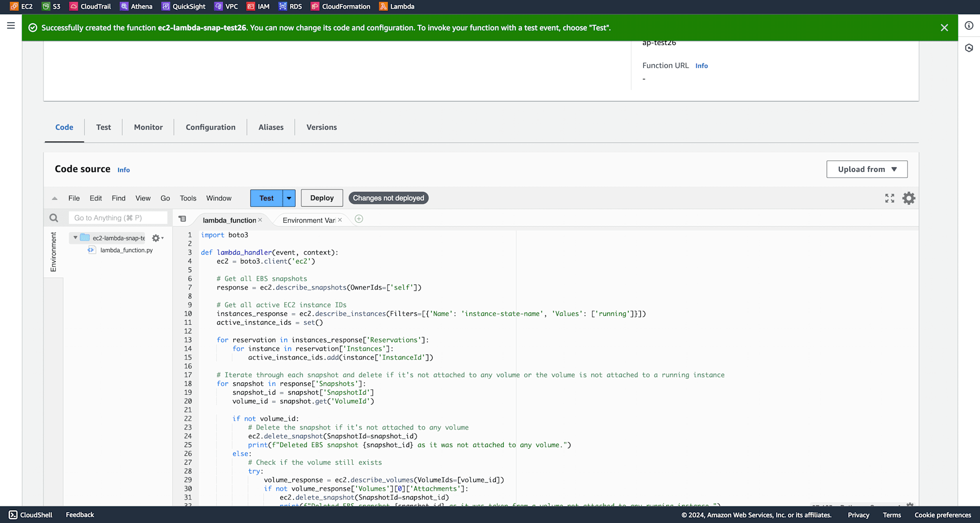
Task: Switch to the Versions tab
Action: pyautogui.click(x=322, y=127)
